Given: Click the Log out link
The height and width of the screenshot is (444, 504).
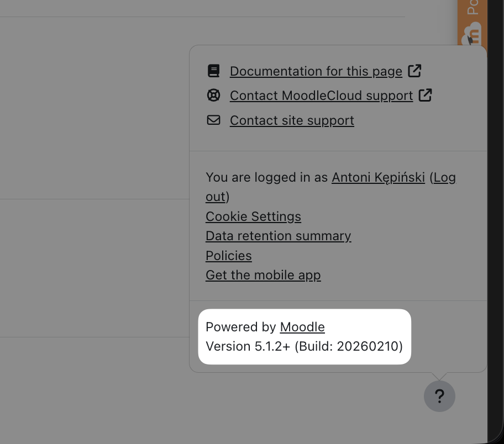Looking at the screenshot, I should [444, 177].
